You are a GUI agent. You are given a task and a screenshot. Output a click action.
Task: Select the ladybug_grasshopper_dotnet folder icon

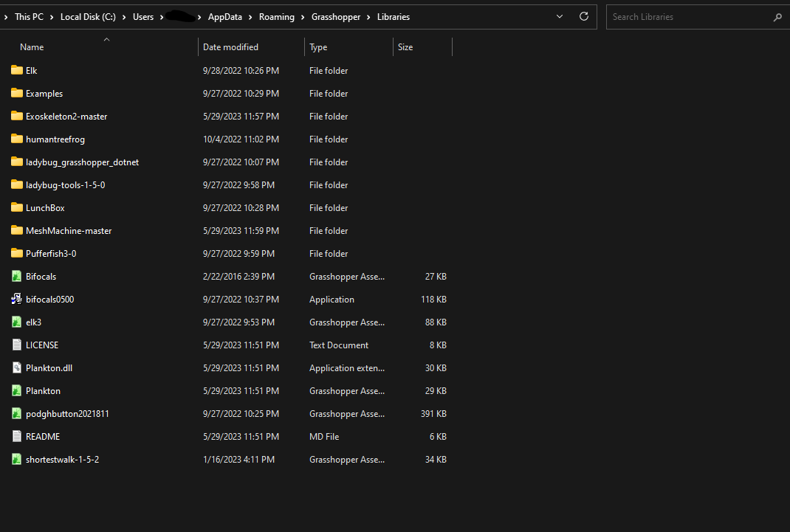(x=17, y=162)
